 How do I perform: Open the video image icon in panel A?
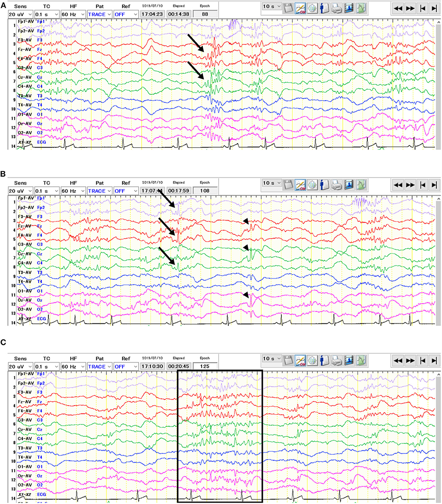tap(349, 9)
